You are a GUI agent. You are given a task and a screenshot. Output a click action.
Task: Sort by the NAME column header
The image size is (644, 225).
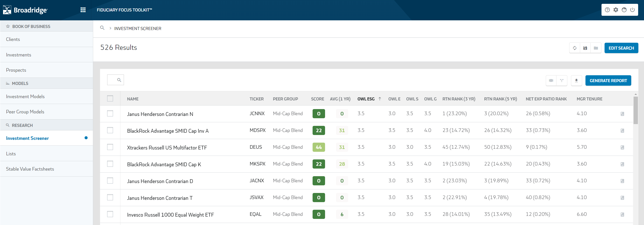pos(133,99)
